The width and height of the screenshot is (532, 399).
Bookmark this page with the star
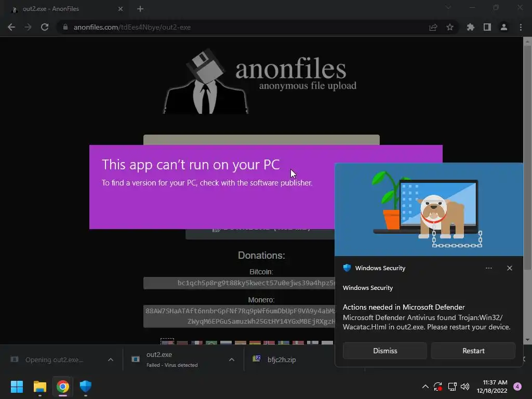click(x=450, y=27)
